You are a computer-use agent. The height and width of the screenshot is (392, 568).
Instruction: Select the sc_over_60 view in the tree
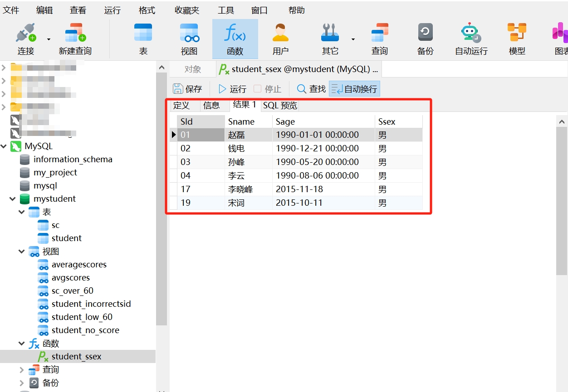[x=72, y=291]
